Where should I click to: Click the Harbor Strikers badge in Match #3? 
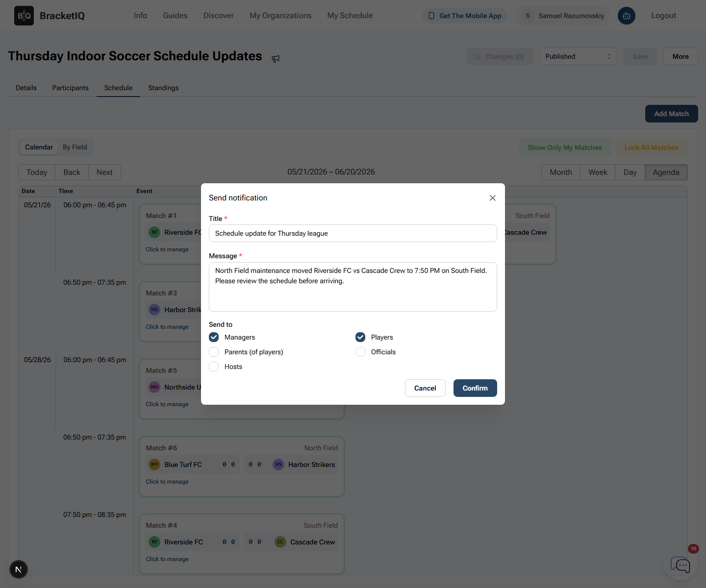click(x=154, y=310)
